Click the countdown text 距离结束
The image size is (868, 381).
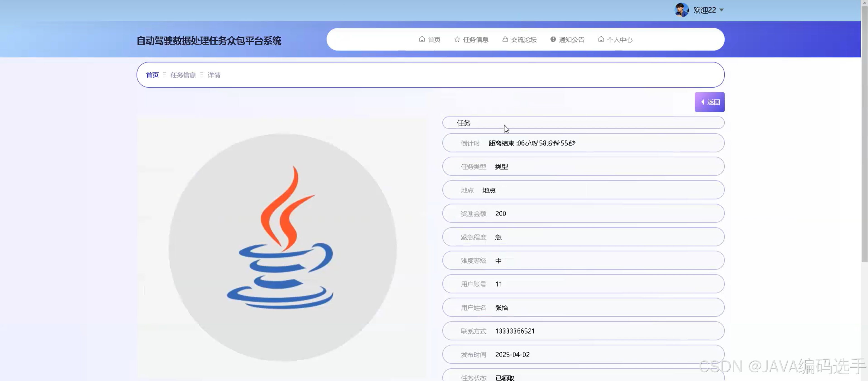[x=532, y=144]
